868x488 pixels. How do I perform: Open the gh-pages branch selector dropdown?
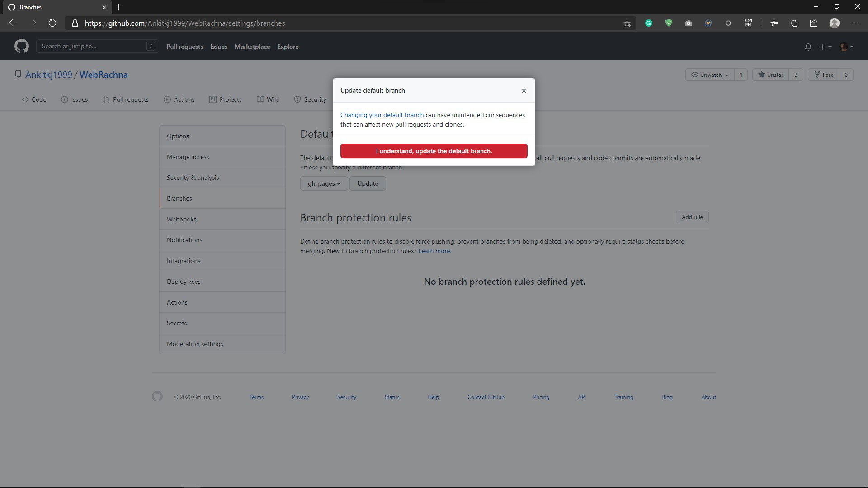click(324, 183)
